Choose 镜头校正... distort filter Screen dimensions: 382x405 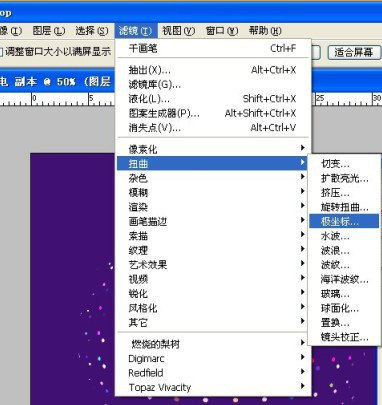[344, 337]
